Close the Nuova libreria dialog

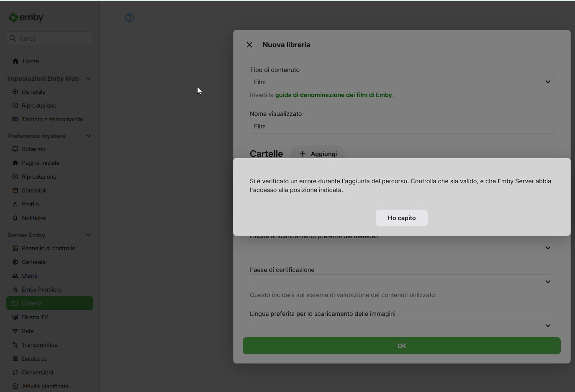[x=249, y=45]
